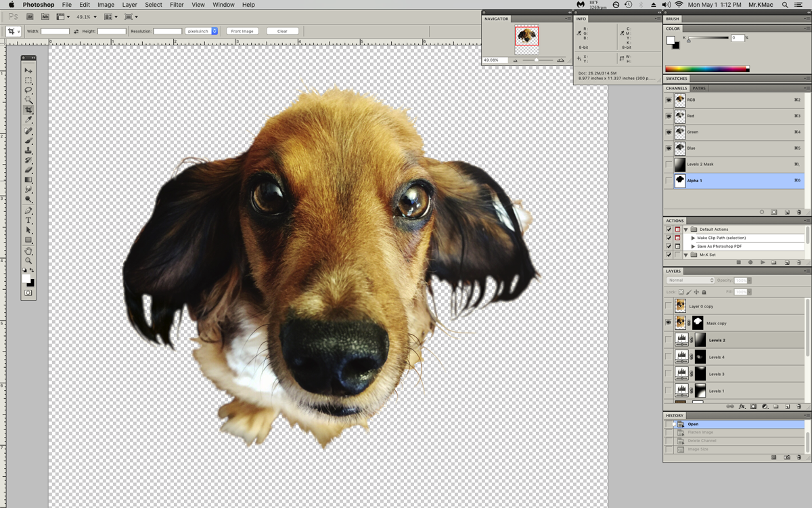The image size is (812, 508).
Task: Collapse the Default Actions folder
Action: [685, 230]
